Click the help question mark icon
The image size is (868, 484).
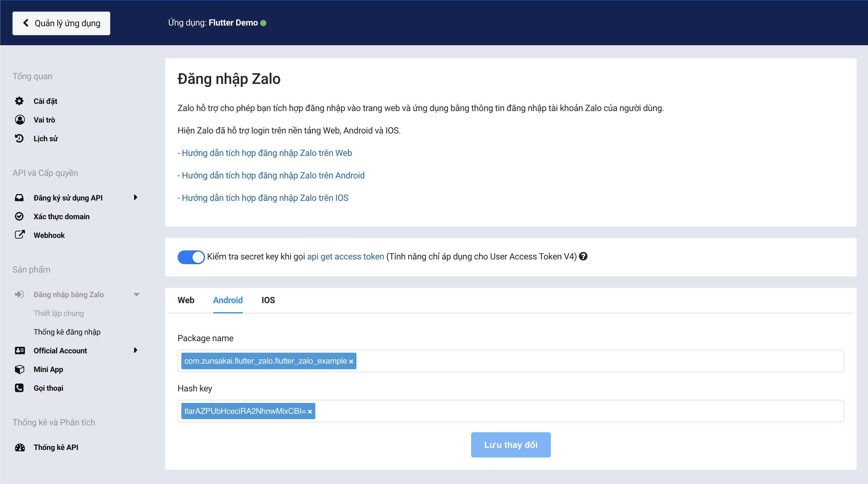(583, 256)
